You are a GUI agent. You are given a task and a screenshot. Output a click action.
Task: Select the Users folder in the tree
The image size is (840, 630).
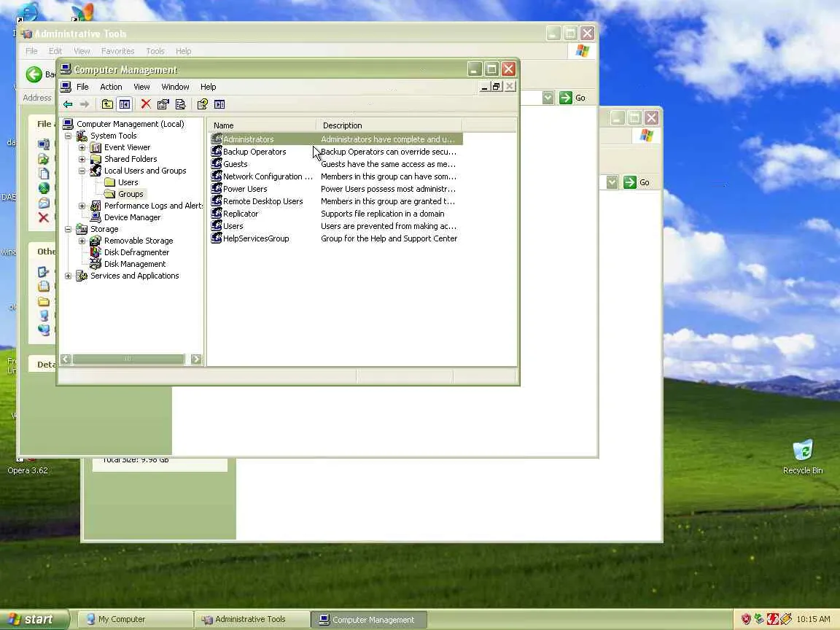(128, 182)
